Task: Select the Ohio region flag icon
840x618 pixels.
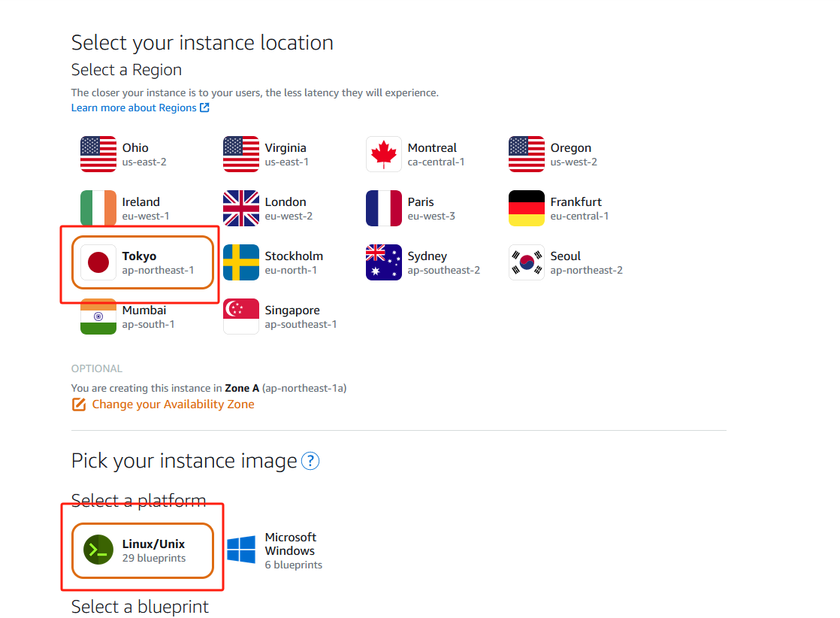Action: 98,154
